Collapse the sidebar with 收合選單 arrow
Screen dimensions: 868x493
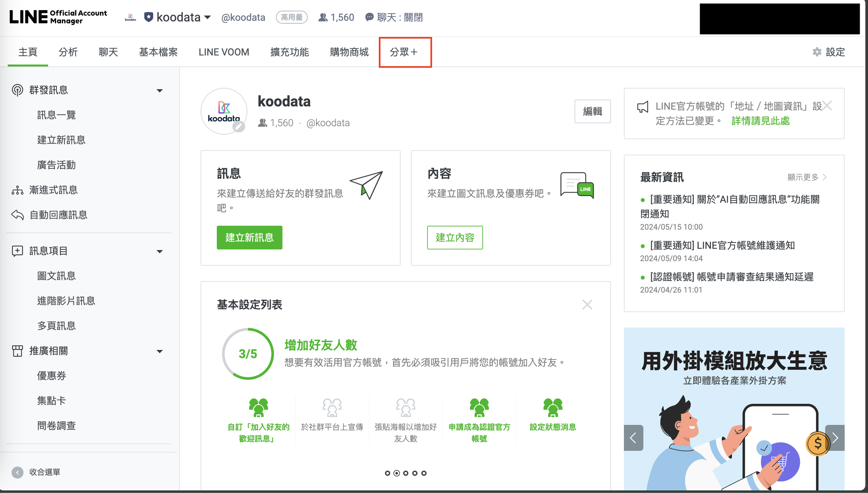pyautogui.click(x=17, y=472)
